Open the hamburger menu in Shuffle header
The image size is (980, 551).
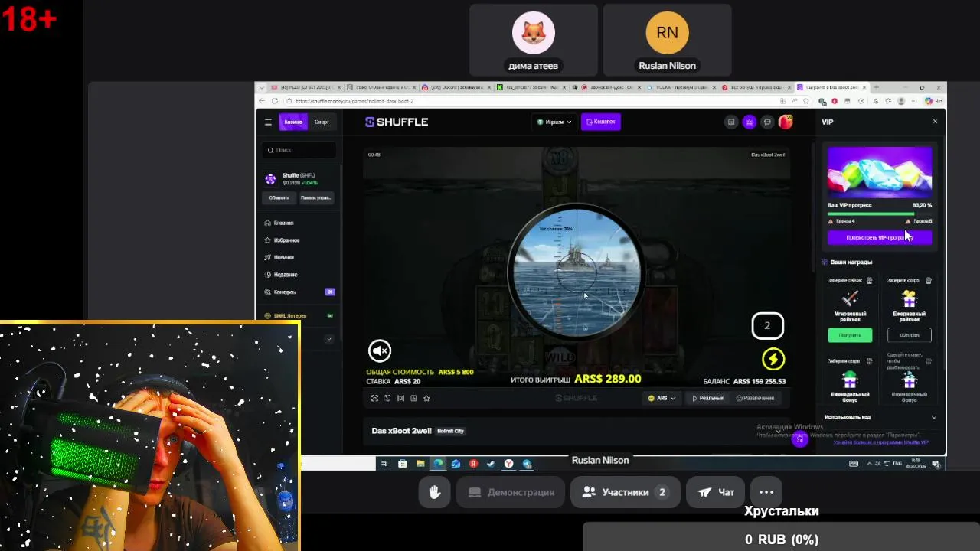pyautogui.click(x=268, y=122)
